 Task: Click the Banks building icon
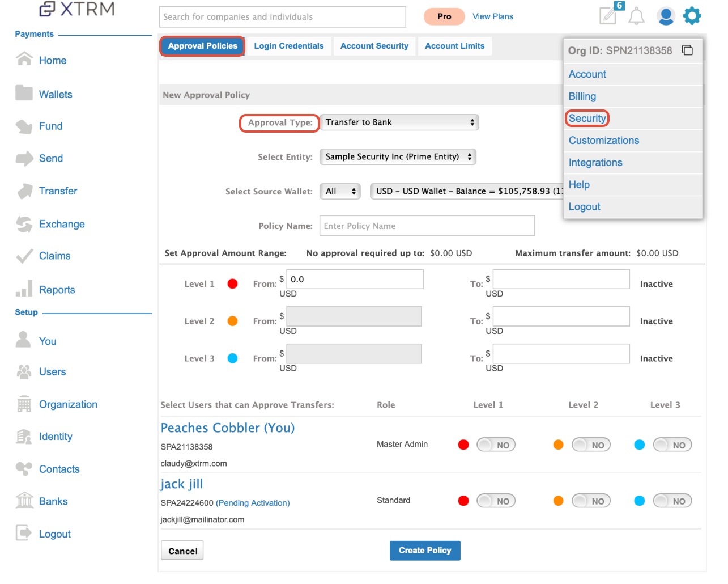24,501
